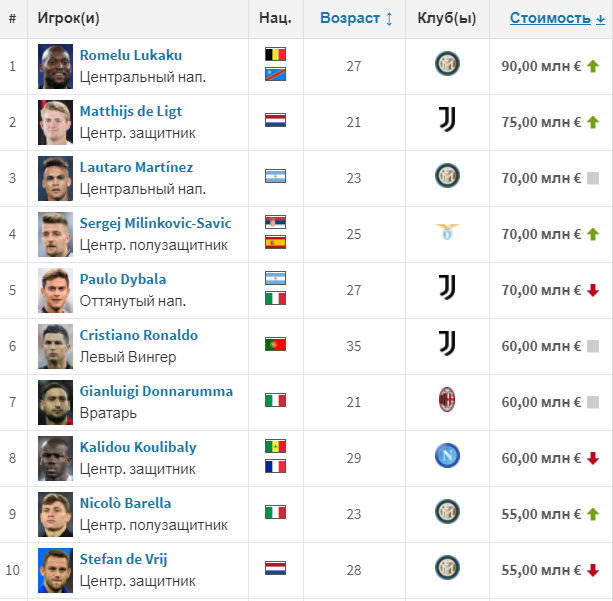
Task: Open Nicolò Barella player profile link
Action: pos(125,503)
